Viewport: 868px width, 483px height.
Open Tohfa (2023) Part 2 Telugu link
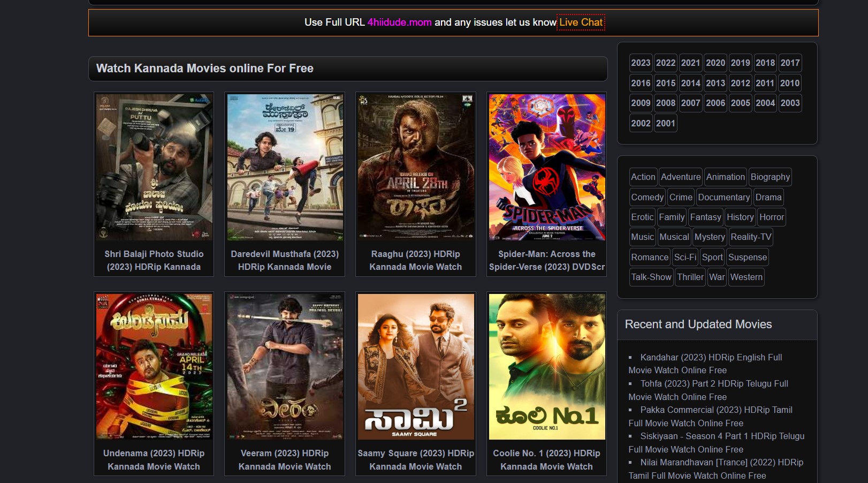[x=709, y=390]
